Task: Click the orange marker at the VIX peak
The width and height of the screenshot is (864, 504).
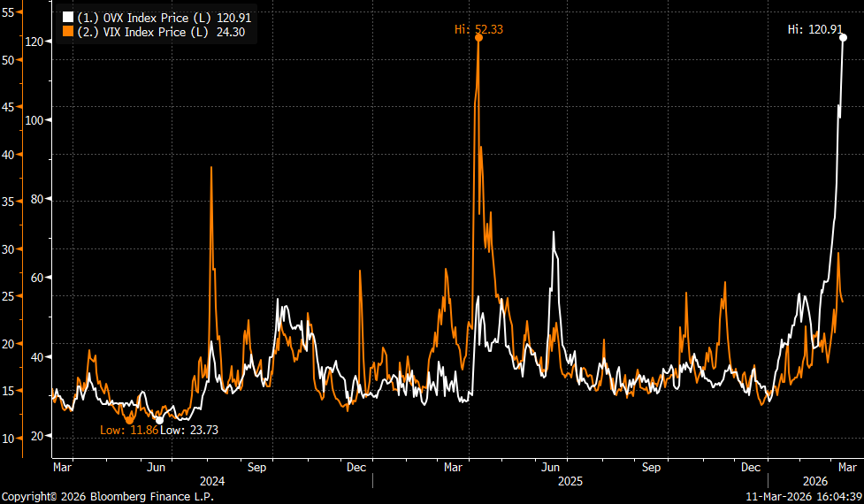Action: pos(478,38)
